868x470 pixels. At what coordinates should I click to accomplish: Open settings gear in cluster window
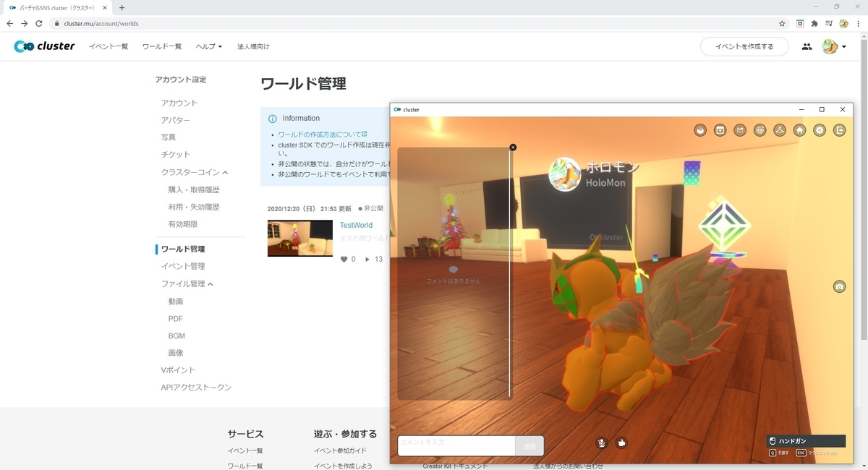click(820, 130)
